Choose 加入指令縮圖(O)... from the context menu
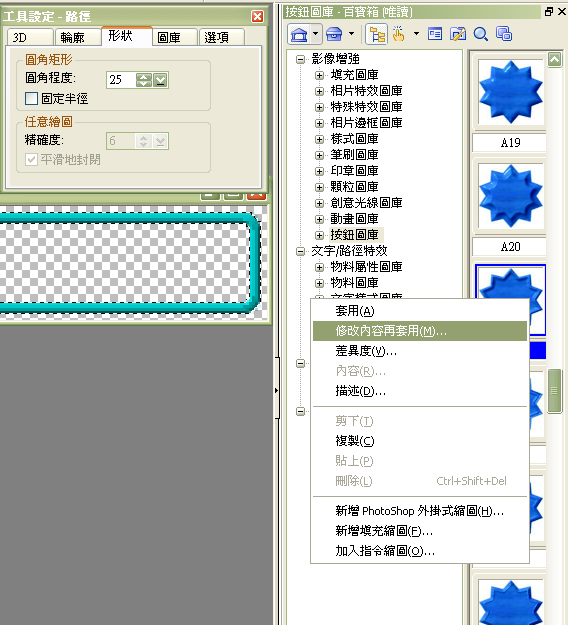568x625 pixels. [420, 551]
